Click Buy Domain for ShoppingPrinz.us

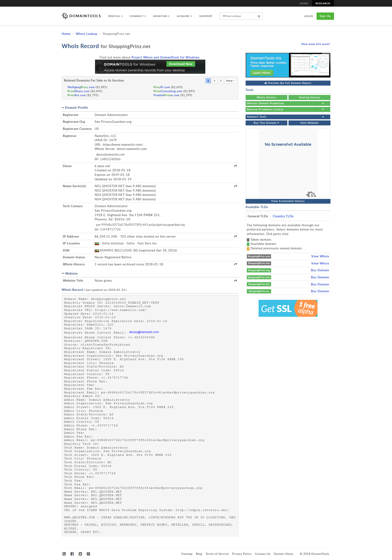click(320, 291)
